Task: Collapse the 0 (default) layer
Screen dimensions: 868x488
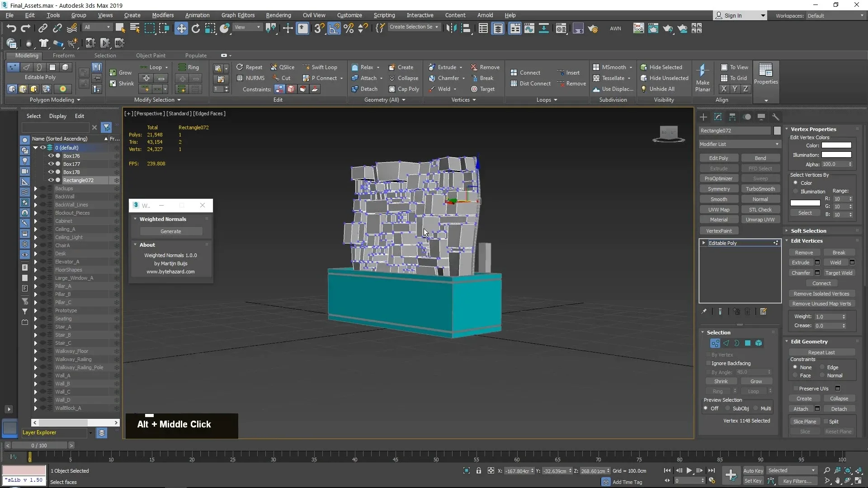Action: click(35, 148)
